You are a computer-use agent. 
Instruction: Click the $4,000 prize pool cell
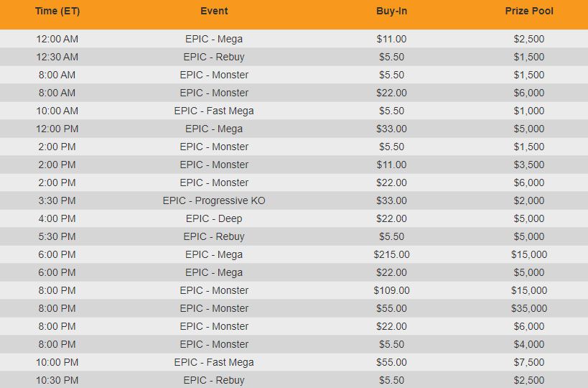tap(529, 344)
